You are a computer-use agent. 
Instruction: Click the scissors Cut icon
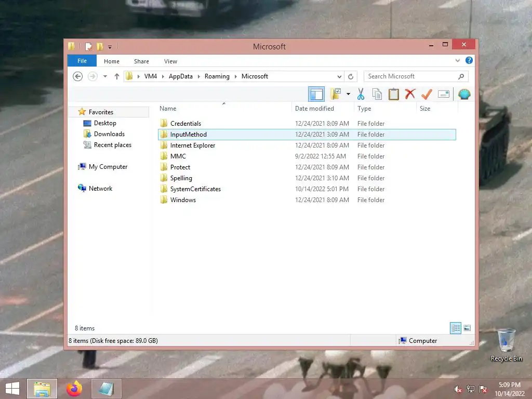pos(361,94)
